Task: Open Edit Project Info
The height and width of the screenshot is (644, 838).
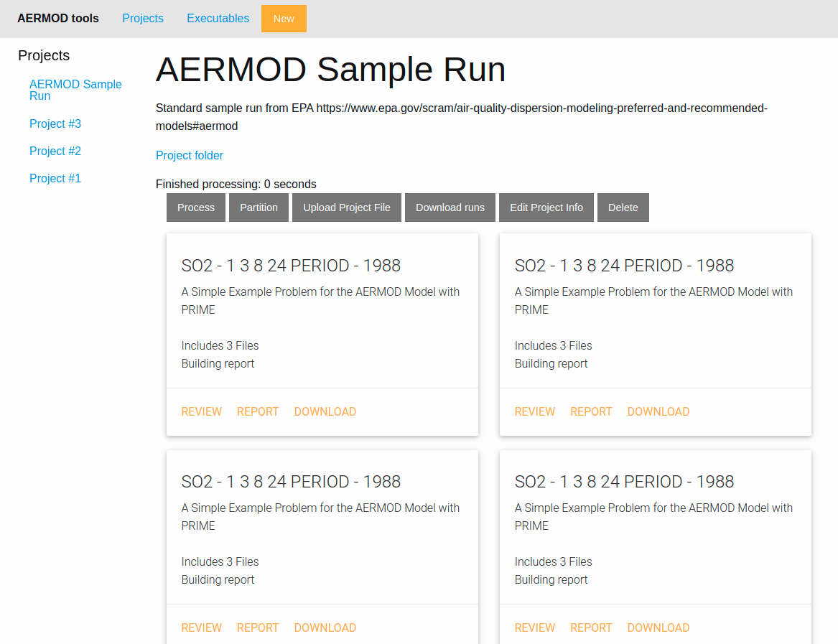Action: coord(546,207)
